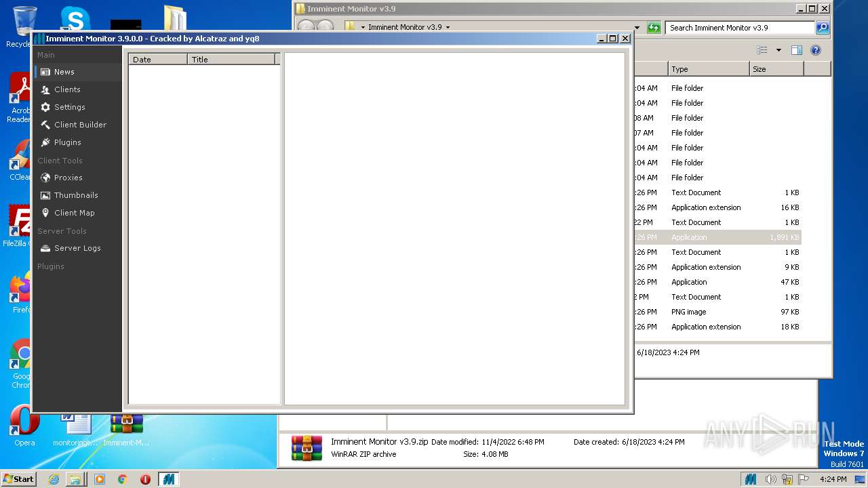Select the 47 KB Application file row

pyautogui.click(x=717, y=282)
